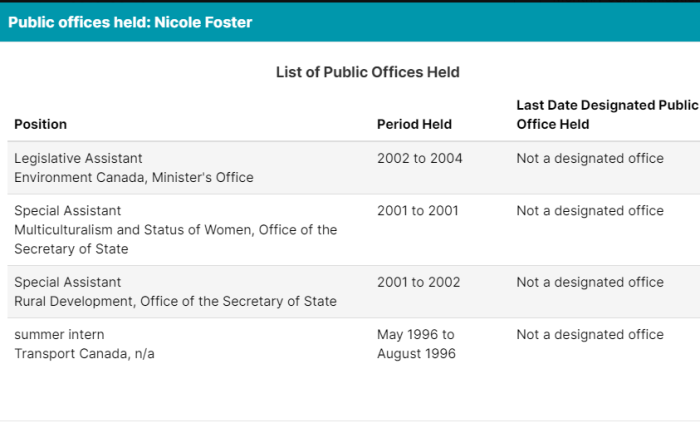The height and width of the screenshot is (423, 700).
Task: Click 'Last Date Designated Public Office Held' header
Action: coord(608,115)
